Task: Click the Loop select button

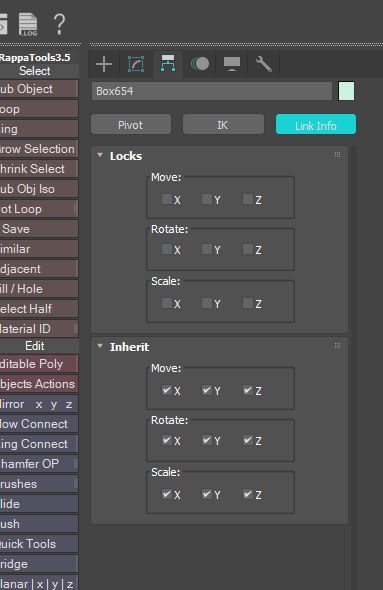Action: [x=39, y=109]
